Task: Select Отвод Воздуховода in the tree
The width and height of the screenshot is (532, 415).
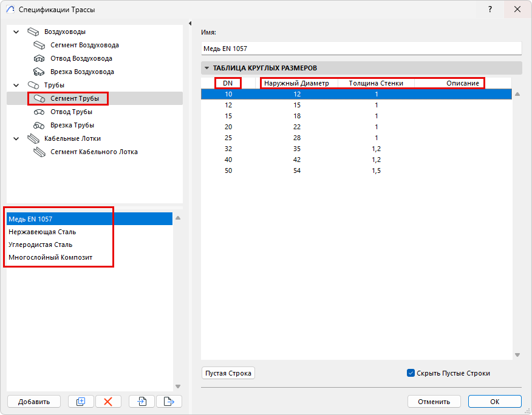Action: (81, 58)
